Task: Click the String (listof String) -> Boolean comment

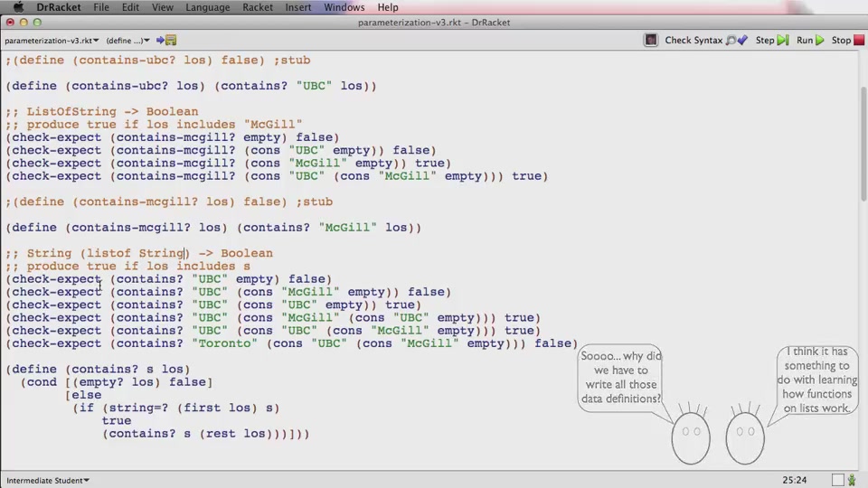Action: (x=139, y=253)
